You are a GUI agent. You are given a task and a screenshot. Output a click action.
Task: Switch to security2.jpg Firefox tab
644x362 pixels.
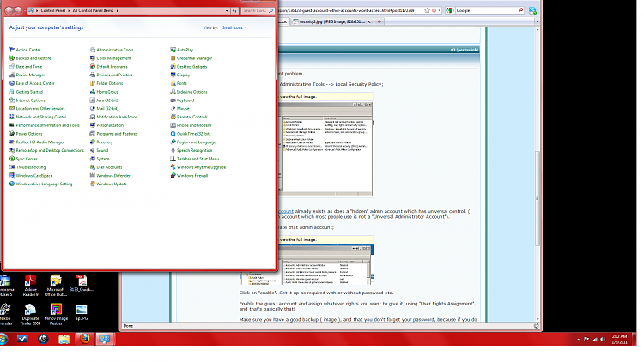pos(331,21)
